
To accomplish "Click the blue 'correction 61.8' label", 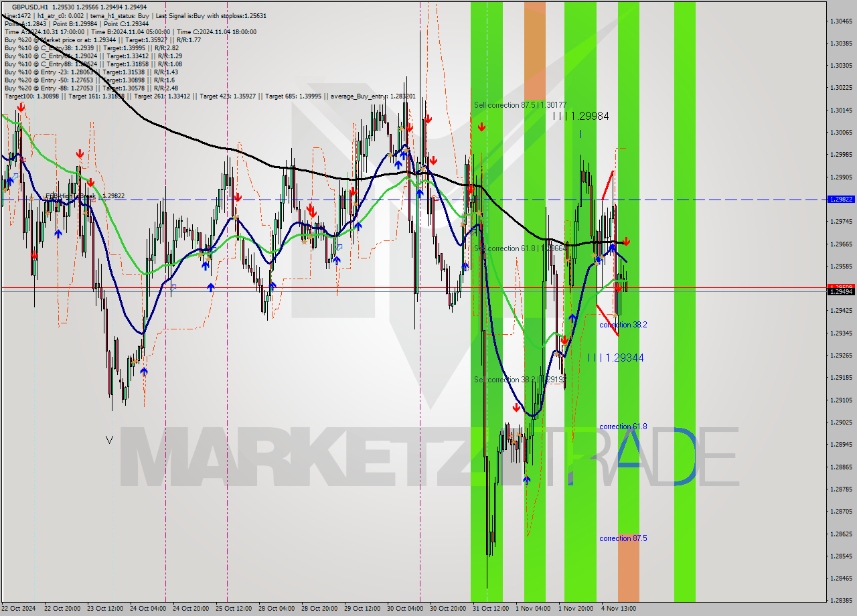I will (623, 427).
